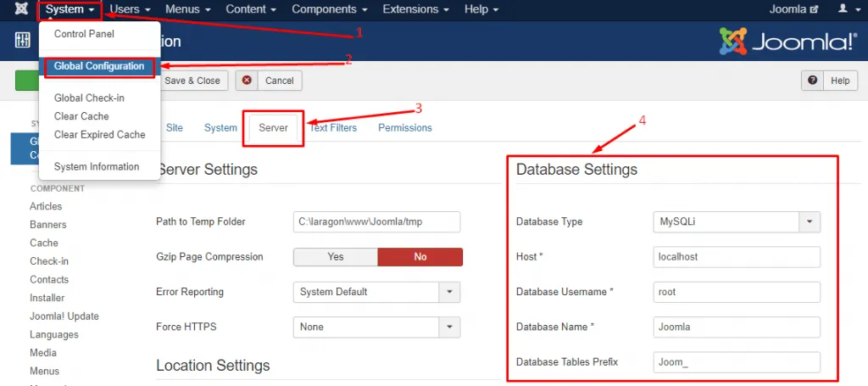This screenshot has height=386, width=868.
Task: Click the red X icon on Cancel
Action: (x=247, y=81)
